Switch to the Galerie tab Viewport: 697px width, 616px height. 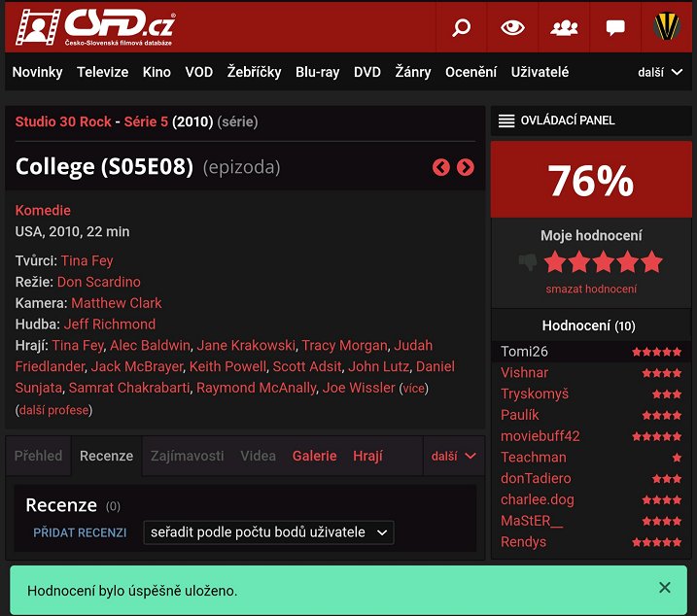(314, 456)
